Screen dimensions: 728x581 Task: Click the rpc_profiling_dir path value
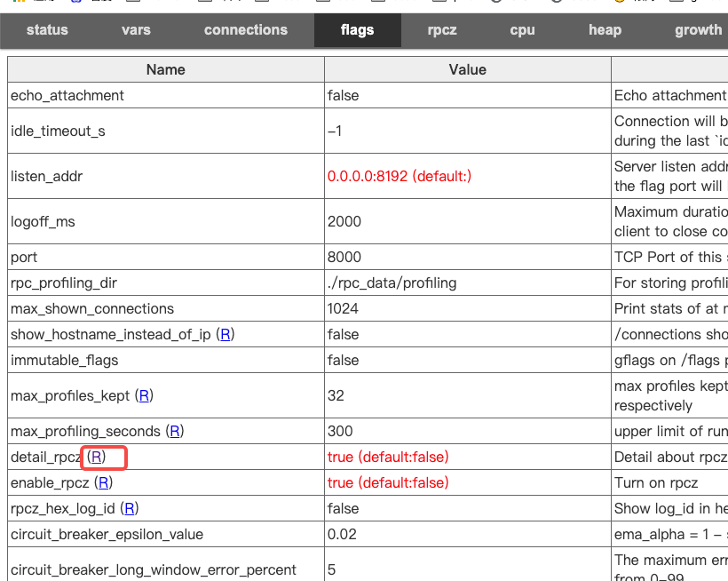pos(392,283)
